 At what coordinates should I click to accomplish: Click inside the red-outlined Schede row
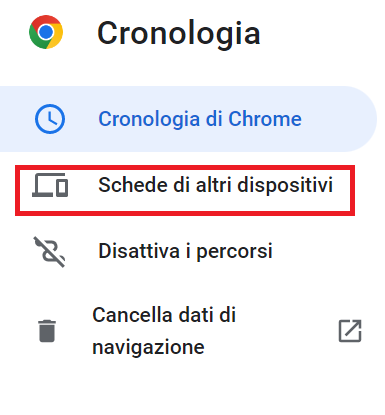(x=185, y=190)
